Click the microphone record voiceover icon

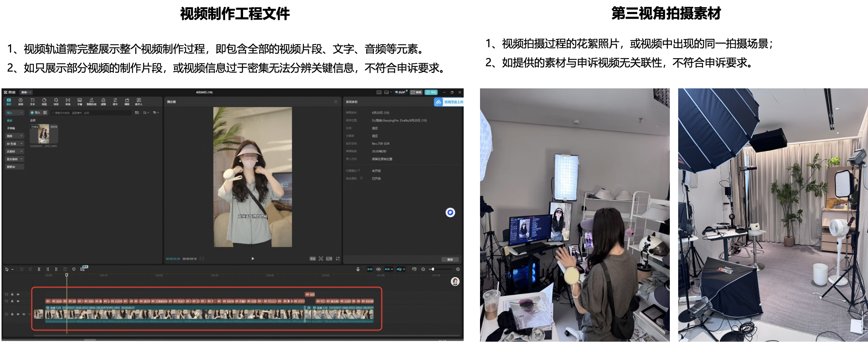point(358,269)
